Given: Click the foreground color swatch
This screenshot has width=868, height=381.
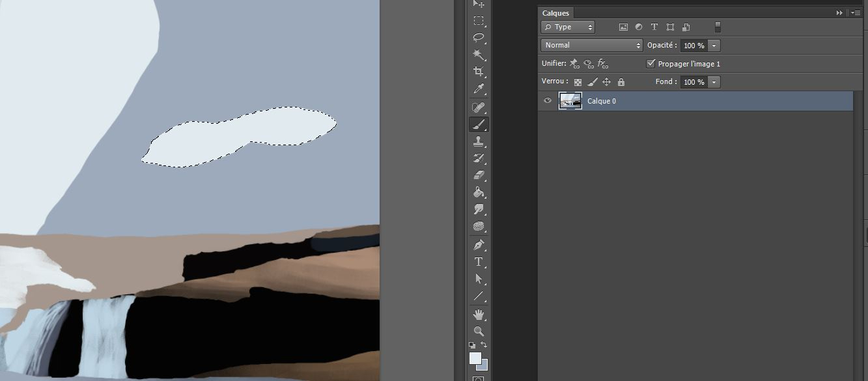Looking at the screenshot, I should [x=475, y=358].
